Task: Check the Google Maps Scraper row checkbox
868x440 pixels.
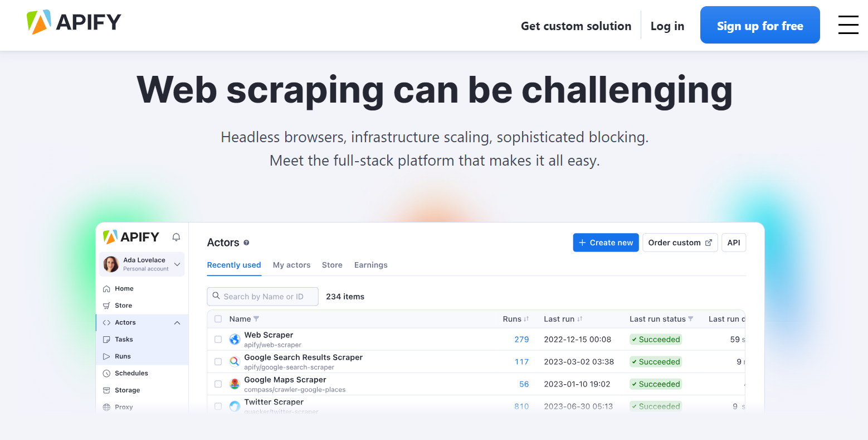Action: coord(218,384)
